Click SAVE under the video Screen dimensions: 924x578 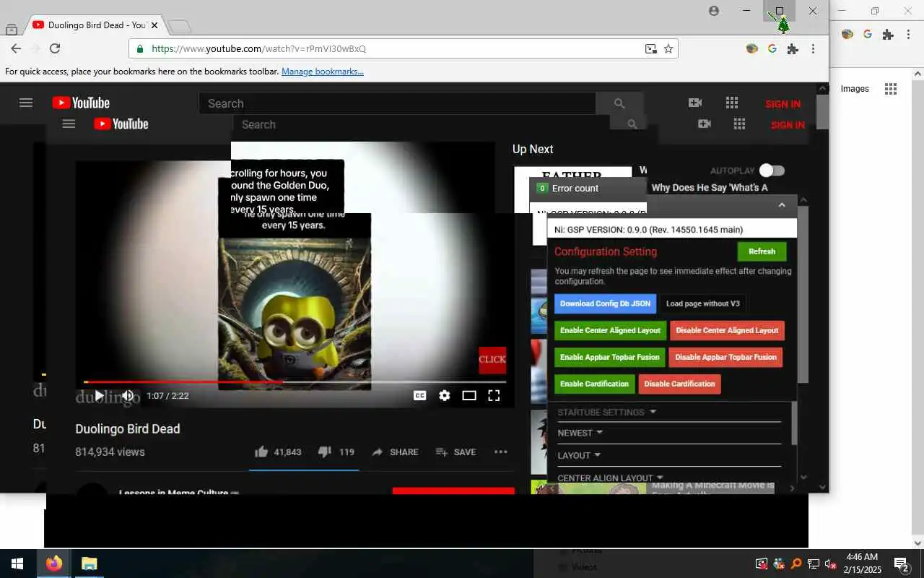tap(456, 452)
